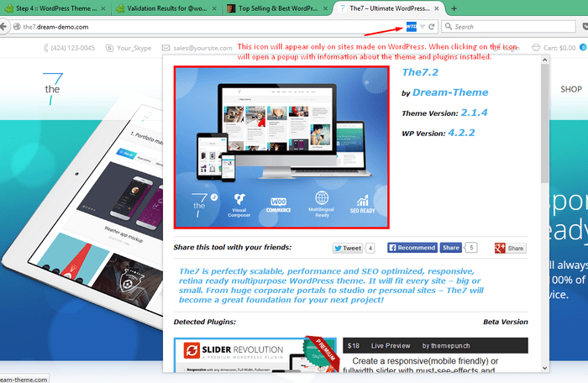Click the Facebook Recommend button
The height and width of the screenshot is (383, 588).
tap(412, 248)
